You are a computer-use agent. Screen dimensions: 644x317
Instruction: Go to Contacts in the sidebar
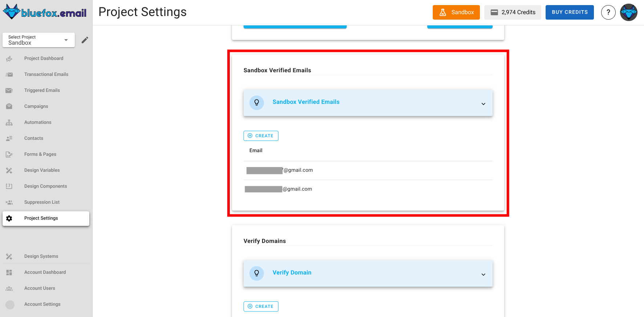[34, 138]
